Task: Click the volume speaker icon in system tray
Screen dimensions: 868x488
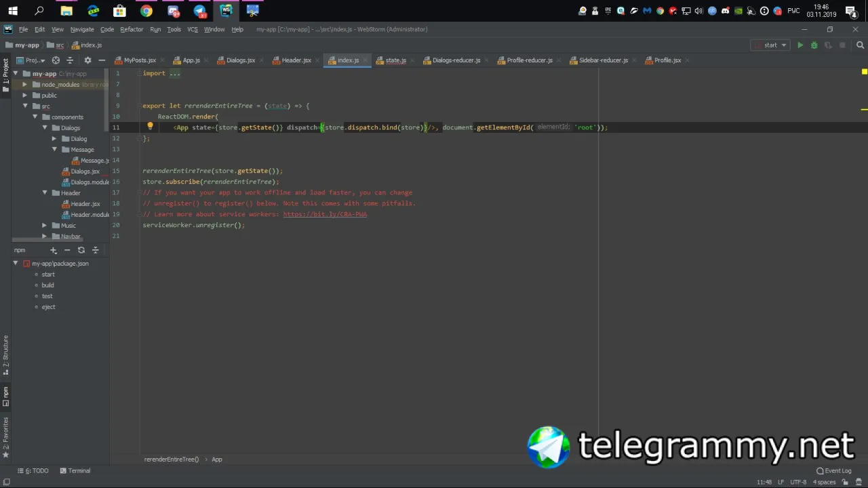Action: 698,11
